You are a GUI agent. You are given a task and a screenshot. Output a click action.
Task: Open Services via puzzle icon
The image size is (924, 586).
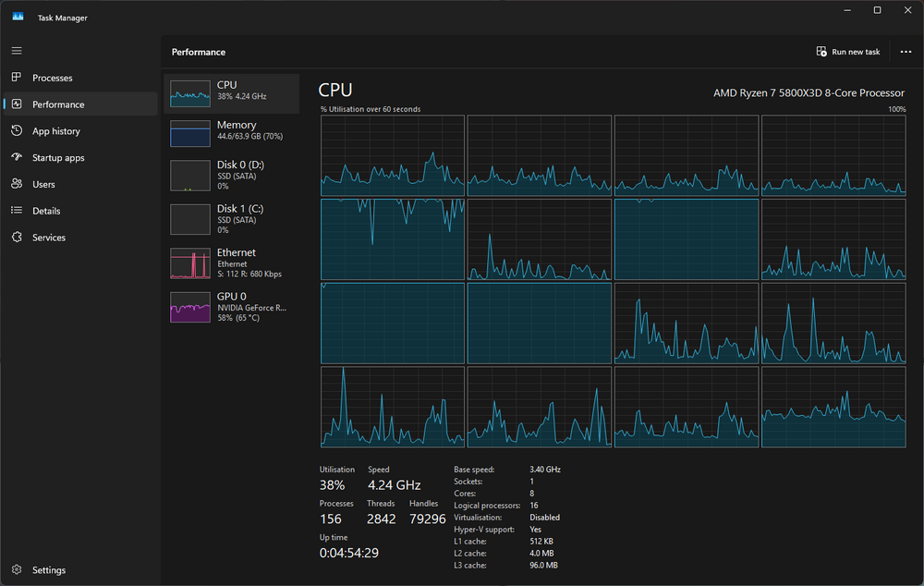pyautogui.click(x=17, y=238)
